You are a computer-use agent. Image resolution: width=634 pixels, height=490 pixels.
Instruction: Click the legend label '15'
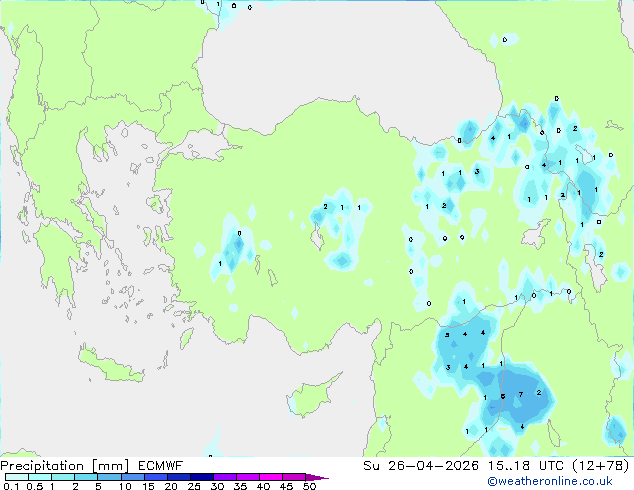[148, 486]
